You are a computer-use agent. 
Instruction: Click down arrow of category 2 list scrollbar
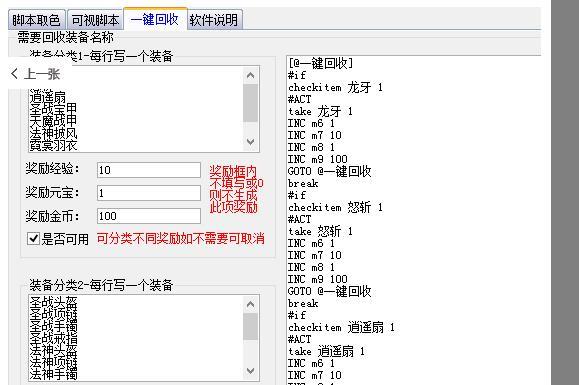[x=250, y=371]
